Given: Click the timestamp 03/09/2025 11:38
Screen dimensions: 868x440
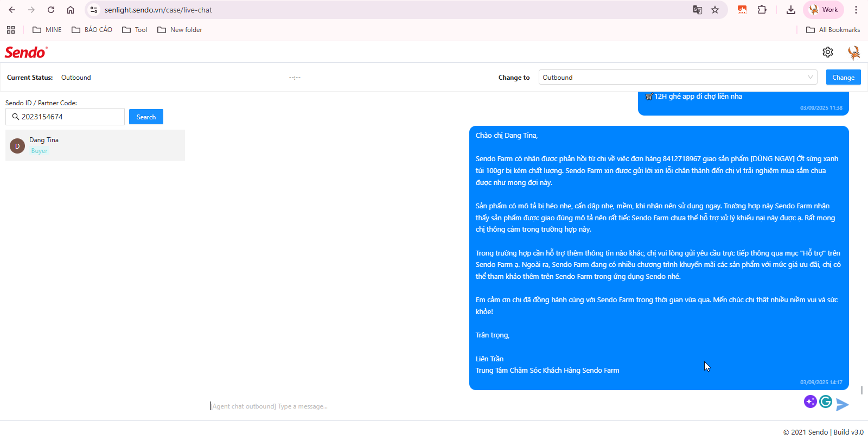Looking at the screenshot, I should coord(821,108).
